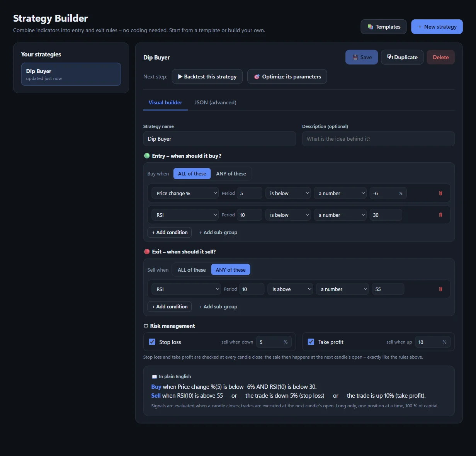Create a new strategy
Screen dimensions: 476x456
pos(437,27)
